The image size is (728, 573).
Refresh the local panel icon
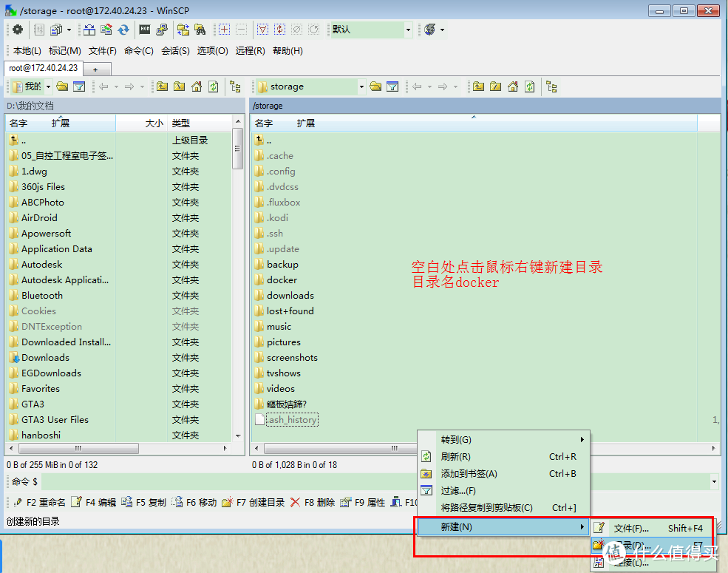pos(213,87)
